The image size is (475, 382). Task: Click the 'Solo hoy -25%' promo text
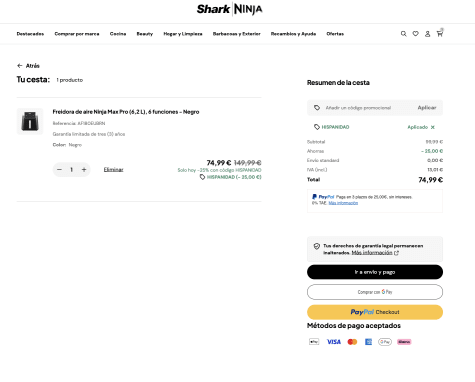[219, 170]
